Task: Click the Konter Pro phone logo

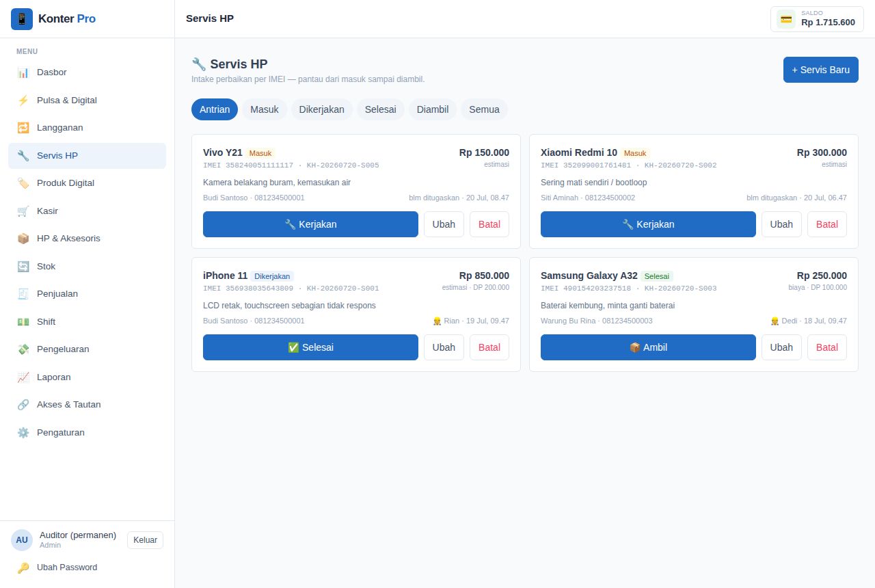Action: click(x=22, y=19)
